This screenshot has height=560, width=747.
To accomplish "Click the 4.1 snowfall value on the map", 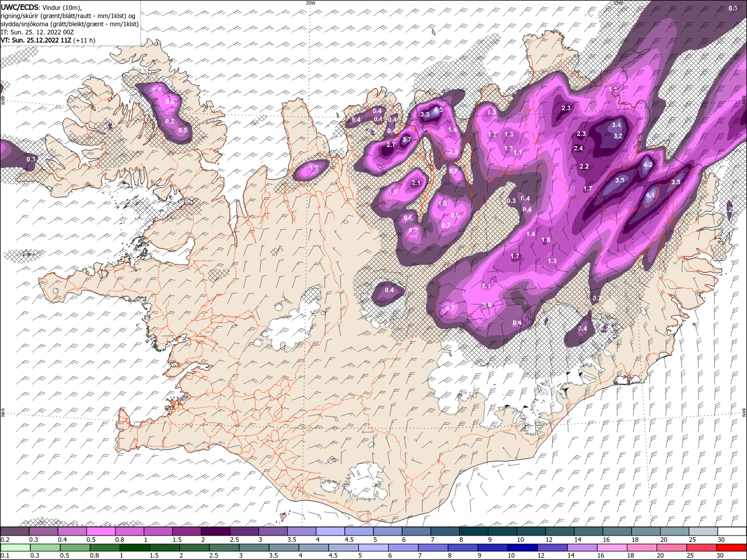I will coord(650,197).
